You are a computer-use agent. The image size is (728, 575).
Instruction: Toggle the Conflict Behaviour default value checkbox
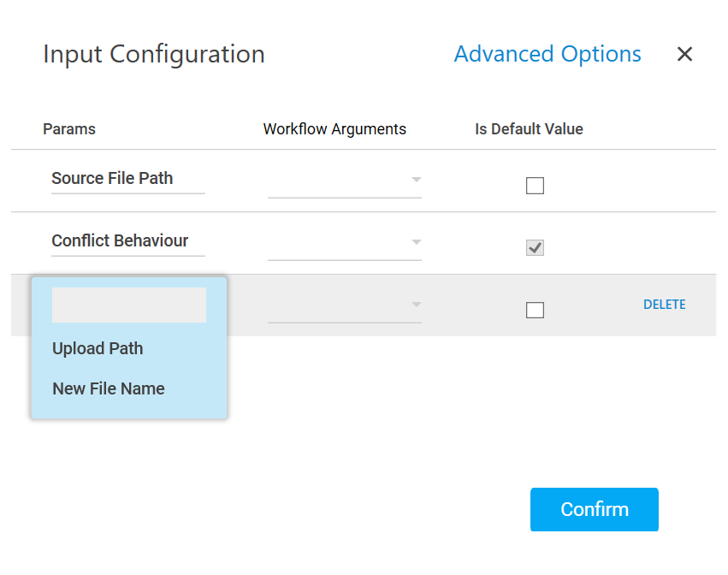pos(535,248)
